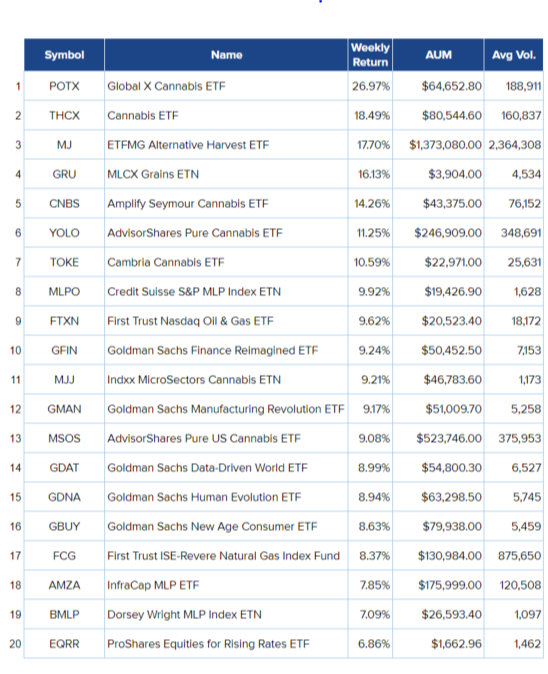The width and height of the screenshot is (548, 674).
Task: Select the $1,662.96 AUM value
Action: click(x=456, y=644)
